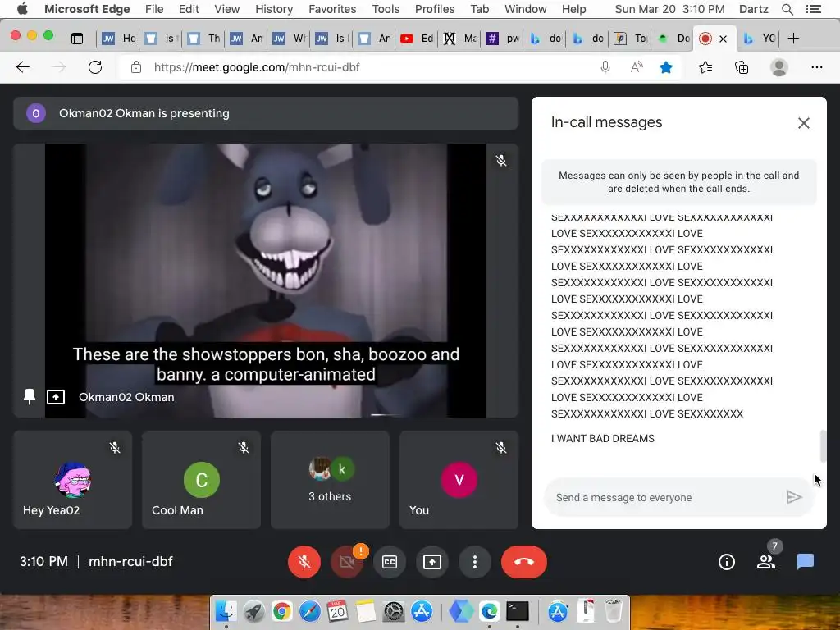
Task: Open the Window menu
Action: [526, 9]
